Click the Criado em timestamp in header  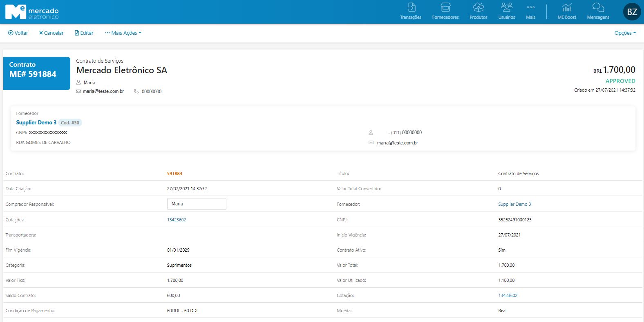pos(605,90)
